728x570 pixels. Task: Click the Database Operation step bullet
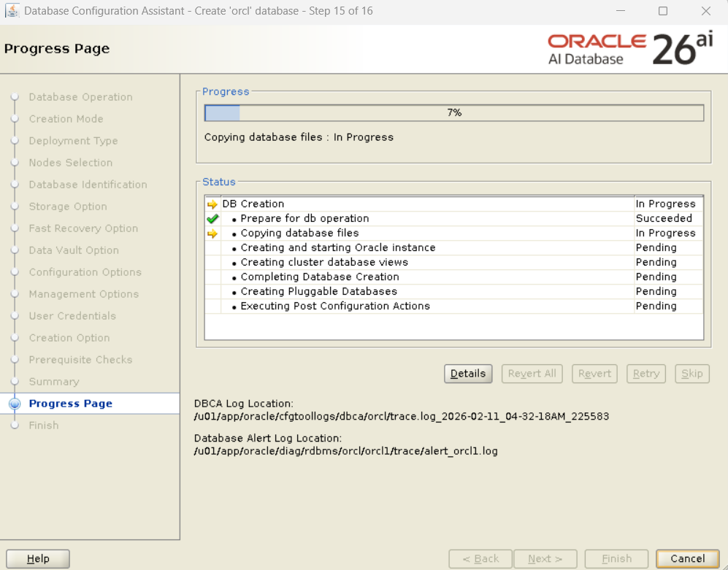tap(14, 97)
